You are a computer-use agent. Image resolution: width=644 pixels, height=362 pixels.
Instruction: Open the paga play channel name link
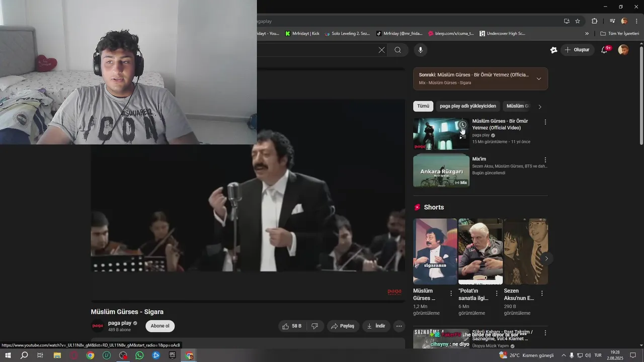[120, 323]
